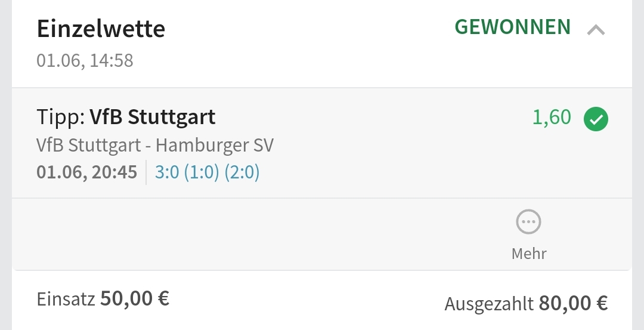644x330 pixels.
Task: Open the Mehr three-dots icon
Action: point(528,223)
